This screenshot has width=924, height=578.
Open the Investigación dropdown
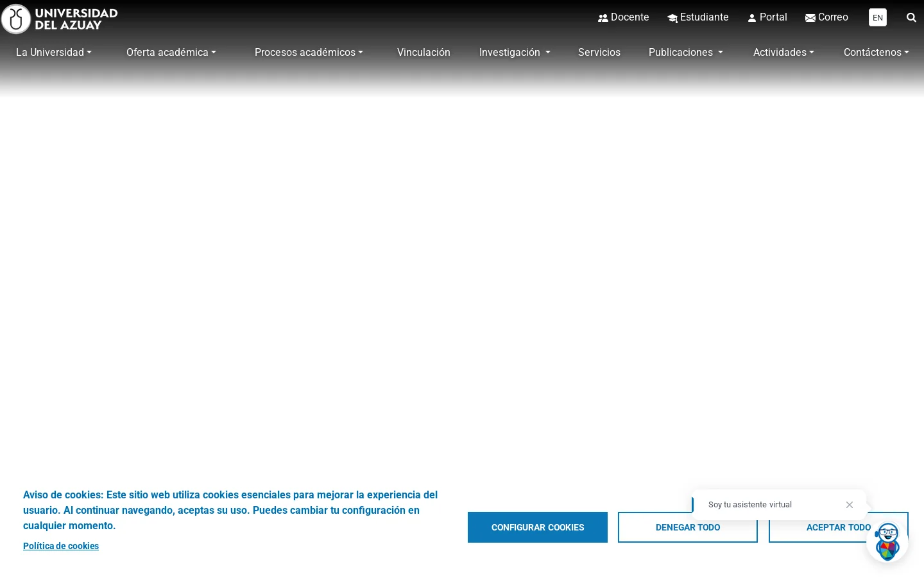coord(515,53)
